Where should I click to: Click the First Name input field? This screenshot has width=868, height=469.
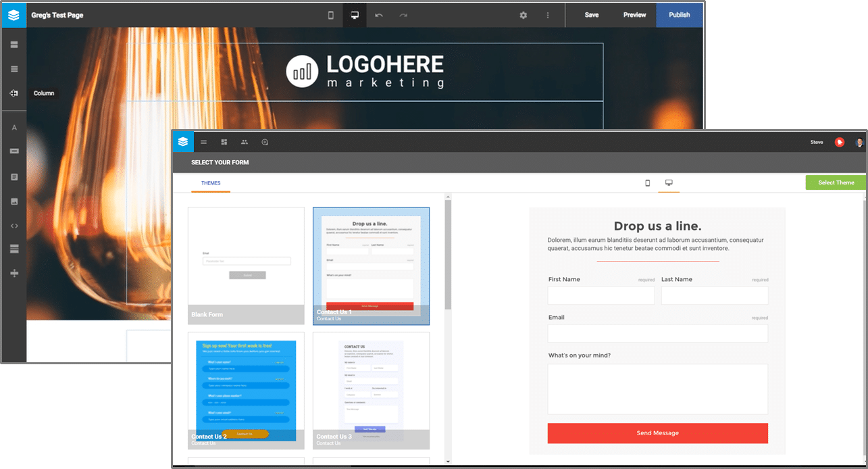[601, 295]
